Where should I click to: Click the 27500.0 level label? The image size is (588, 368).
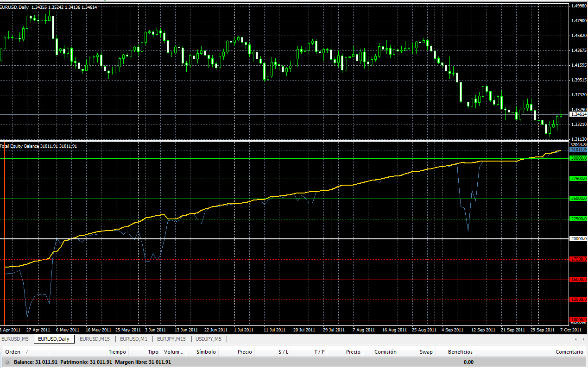tap(579, 179)
